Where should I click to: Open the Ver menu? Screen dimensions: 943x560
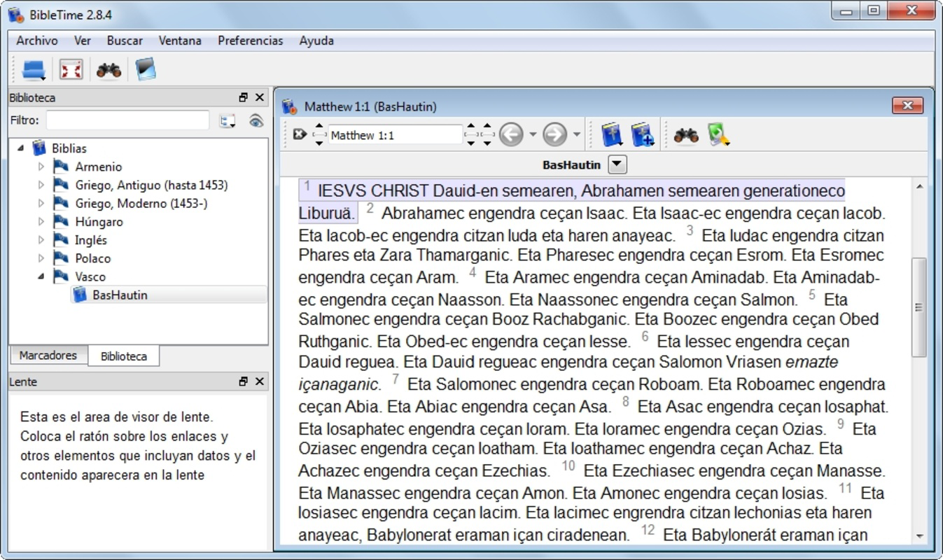click(x=83, y=41)
